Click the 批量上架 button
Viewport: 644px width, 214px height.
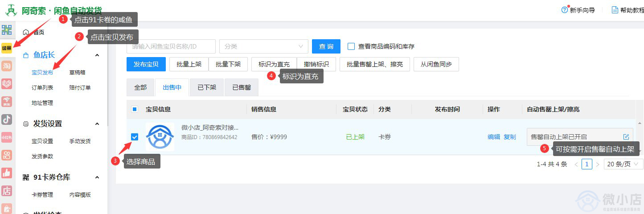[189, 64]
